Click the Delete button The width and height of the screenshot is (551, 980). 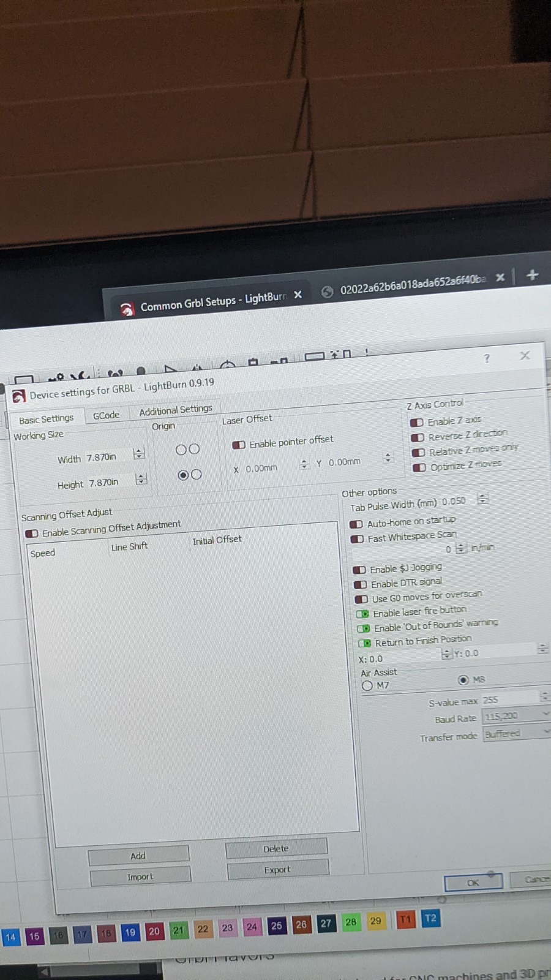[x=276, y=848]
